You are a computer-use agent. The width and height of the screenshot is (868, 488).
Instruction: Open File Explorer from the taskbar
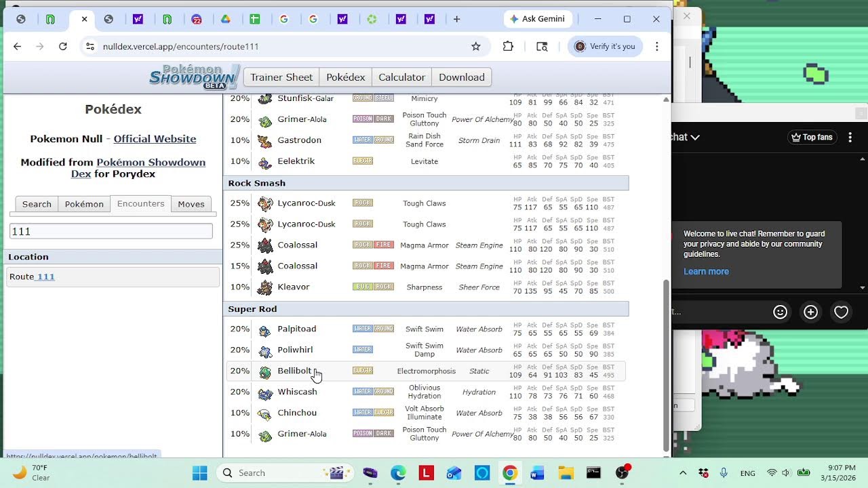(566, 472)
